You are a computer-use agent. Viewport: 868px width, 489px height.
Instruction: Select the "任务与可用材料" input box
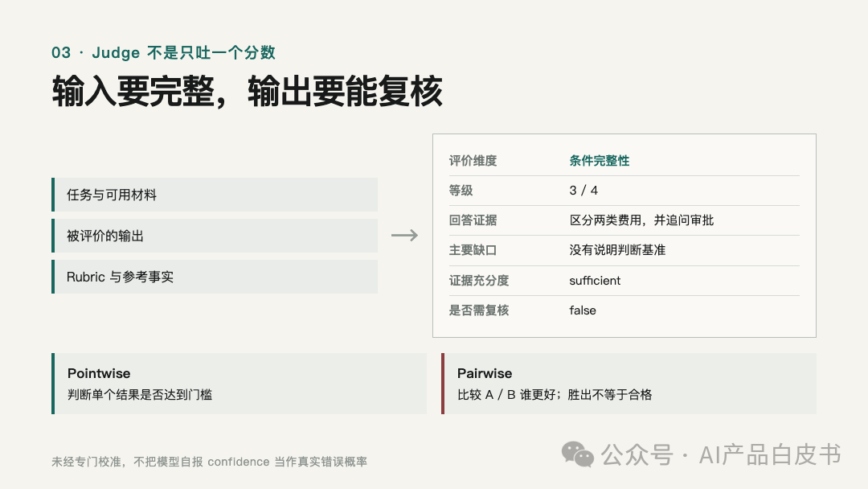coord(215,195)
